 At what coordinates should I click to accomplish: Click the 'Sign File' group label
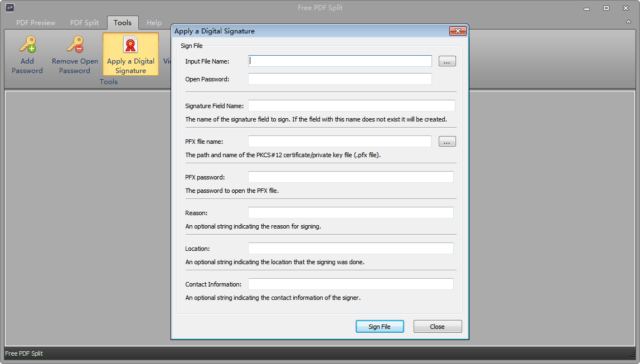[191, 46]
